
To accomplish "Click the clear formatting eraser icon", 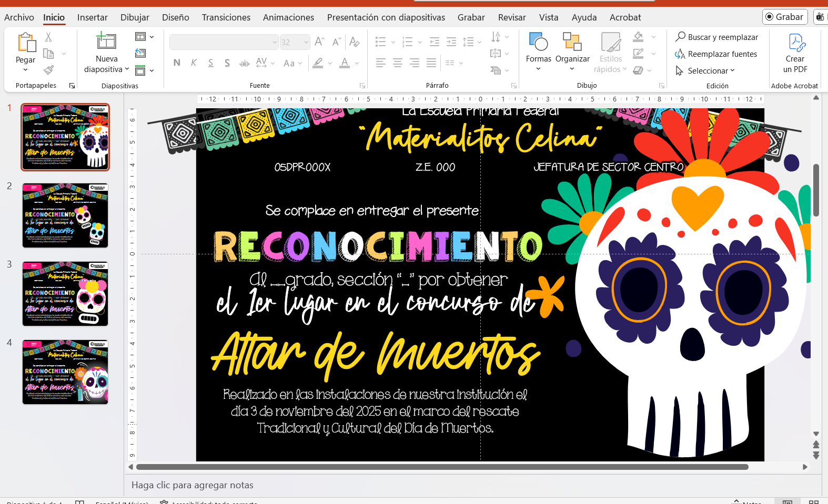I will click(355, 42).
